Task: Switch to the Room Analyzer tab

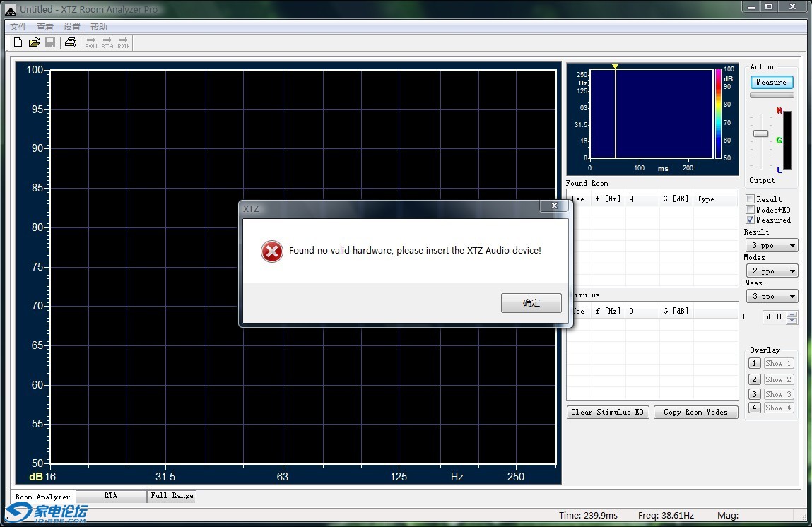Action: [42, 497]
